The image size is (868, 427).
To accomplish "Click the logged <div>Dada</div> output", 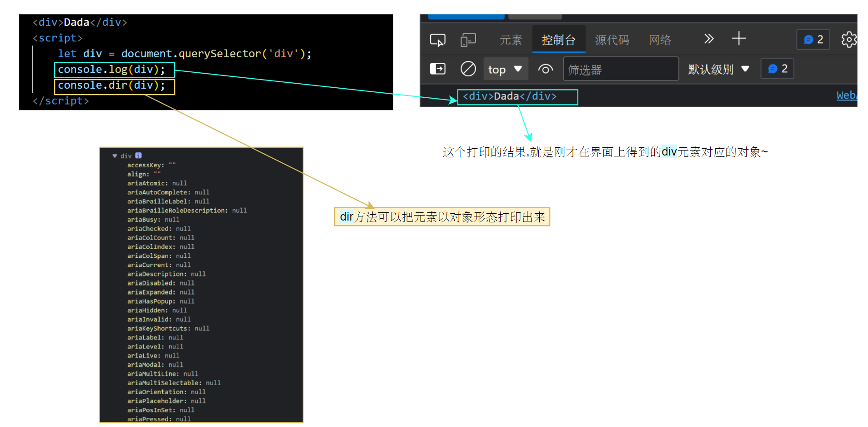I will 510,96.
